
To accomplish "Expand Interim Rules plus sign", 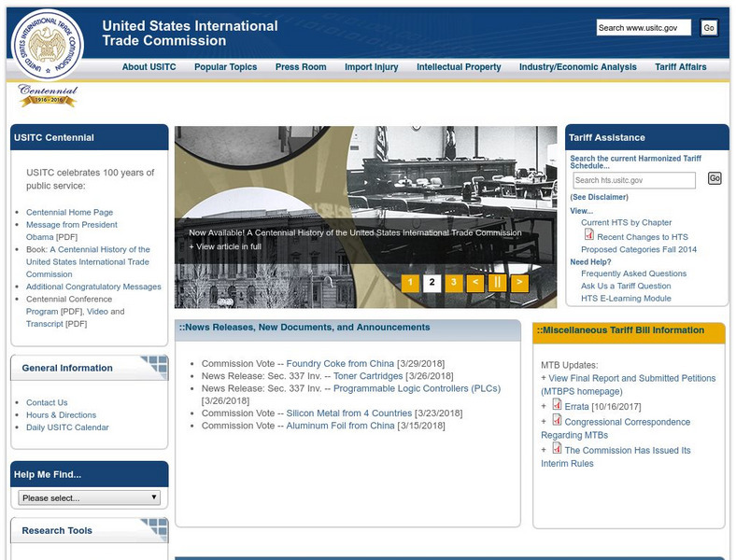I will tap(544, 450).
